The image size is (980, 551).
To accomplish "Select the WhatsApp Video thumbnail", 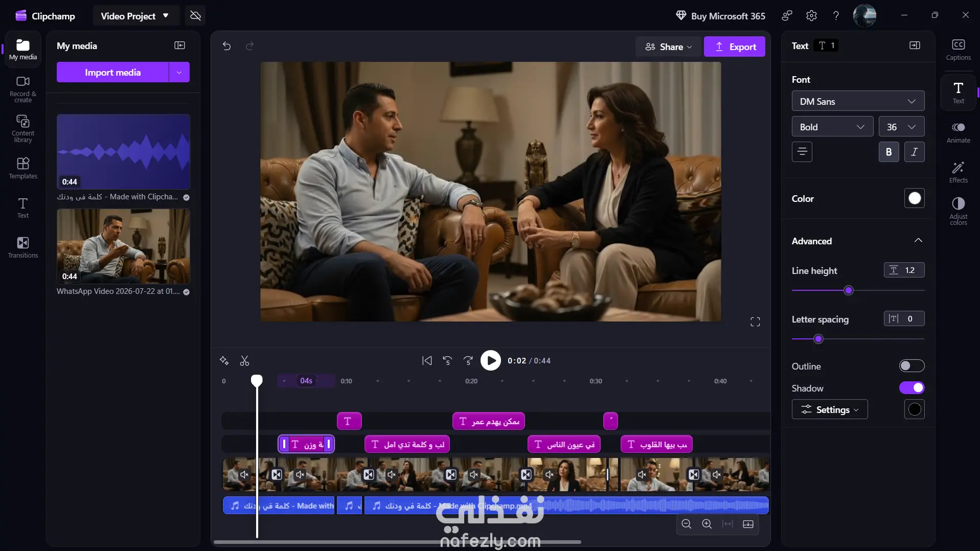I will click(x=123, y=246).
